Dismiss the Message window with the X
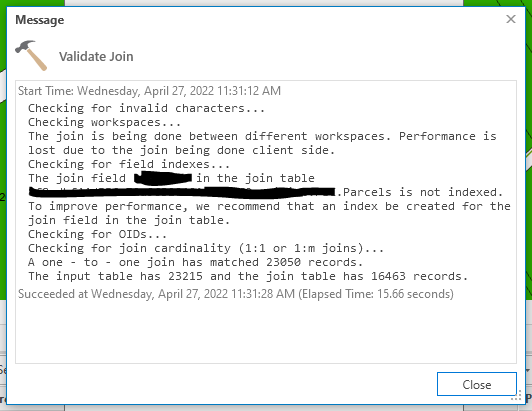The width and height of the screenshot is (532, 411). coord(511,19)
